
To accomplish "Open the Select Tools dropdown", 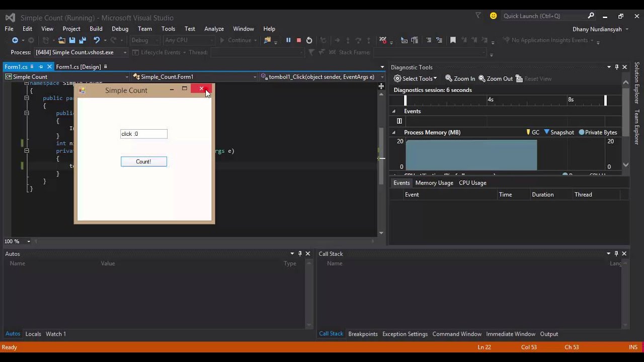I will click(x=415, y=78).
